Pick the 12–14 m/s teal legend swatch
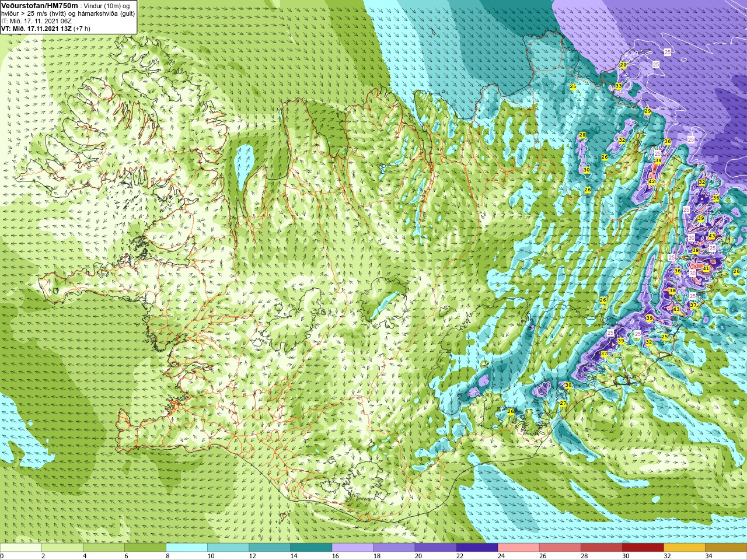Screen dimensions: 747x560 point(270,548)
